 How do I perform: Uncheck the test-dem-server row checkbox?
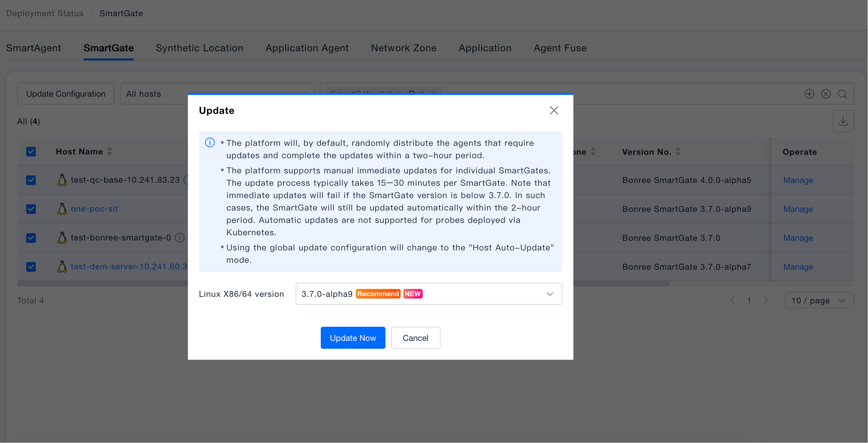(x=31, y=267)
